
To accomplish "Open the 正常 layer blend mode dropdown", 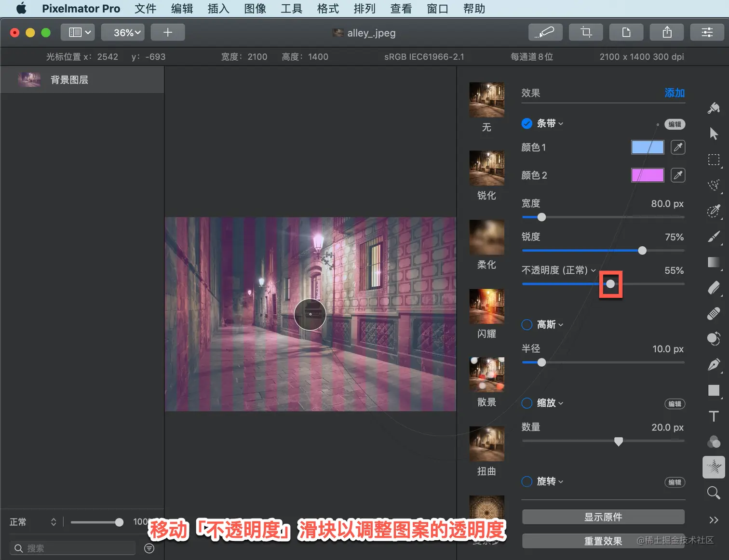I will coord(33,522).
